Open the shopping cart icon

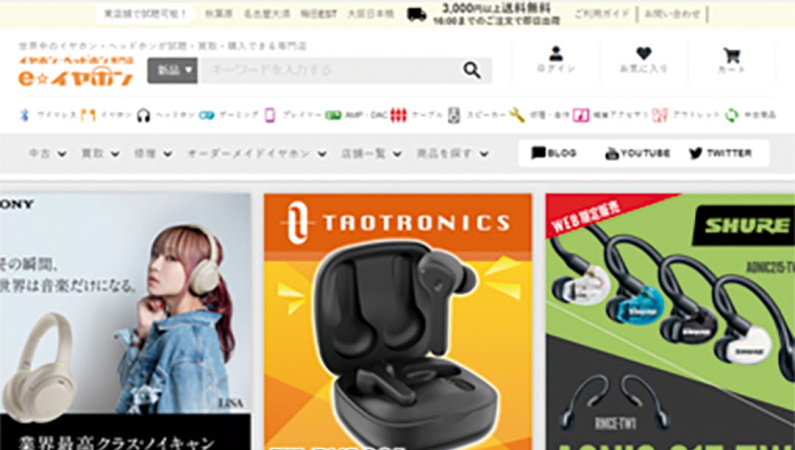pos(732,55)
